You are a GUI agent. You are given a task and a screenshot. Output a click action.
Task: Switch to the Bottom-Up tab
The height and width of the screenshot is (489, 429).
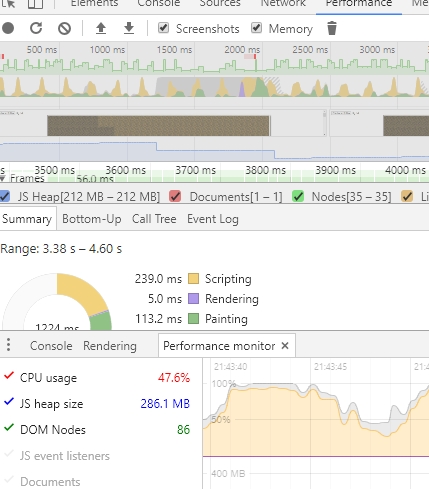coord(92,219)
